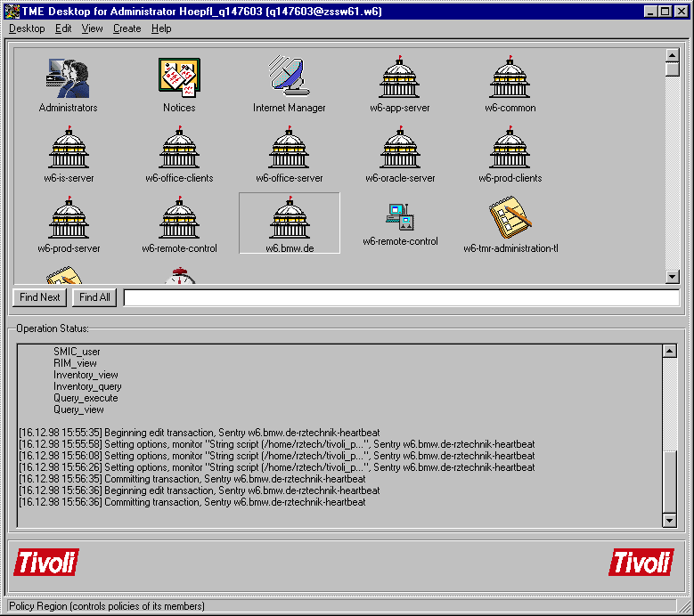This screenshot has width=694, height=616.
Task: Click the Find Next button
Action: pyautogui.click(x=40, y=297)
